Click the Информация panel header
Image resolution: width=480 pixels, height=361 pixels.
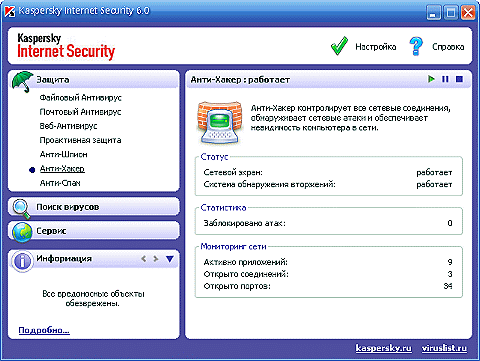(x=94, y=259)
